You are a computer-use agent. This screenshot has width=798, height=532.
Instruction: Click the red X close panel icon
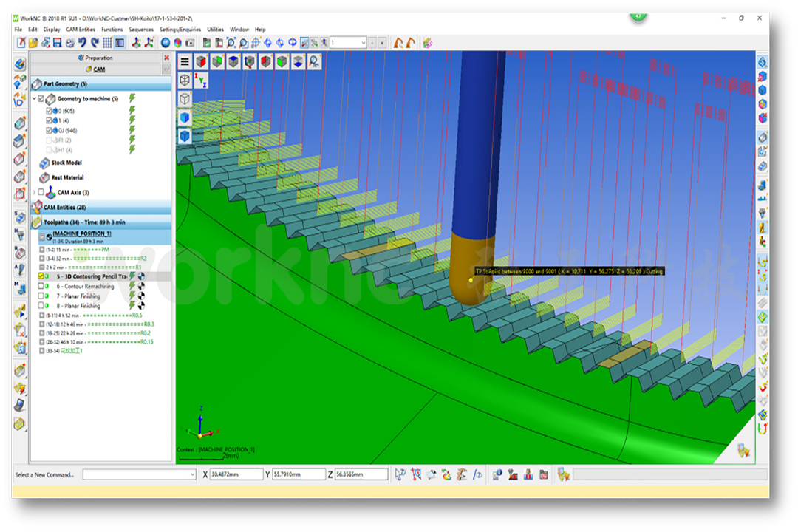[166, 58]
